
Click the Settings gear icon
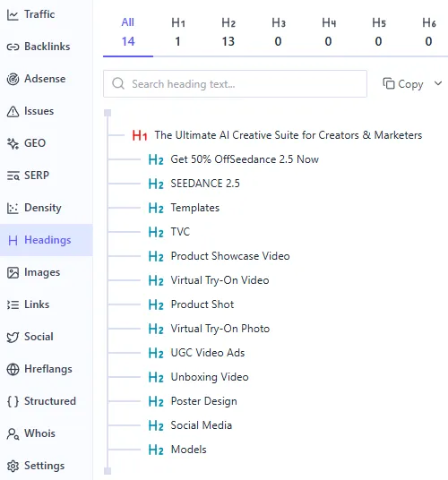13,466
